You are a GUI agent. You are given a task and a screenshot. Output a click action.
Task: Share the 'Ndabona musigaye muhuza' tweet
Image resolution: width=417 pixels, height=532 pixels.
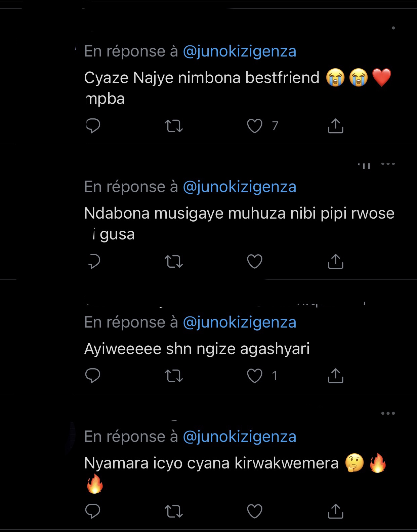pyautogui.click(x=335, y=261)
